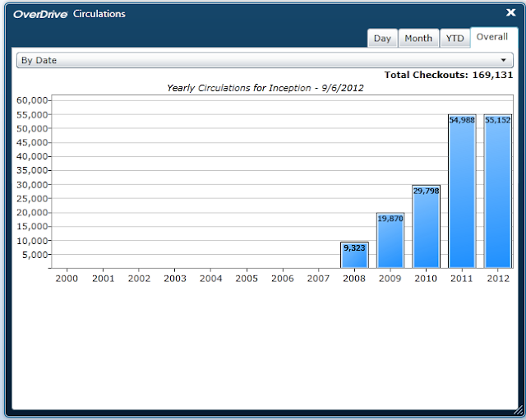Image resolution: width=526 pixels, height=420 pixels.
Task: Click the 2000 x-axis label
Action: click(67, 279)
